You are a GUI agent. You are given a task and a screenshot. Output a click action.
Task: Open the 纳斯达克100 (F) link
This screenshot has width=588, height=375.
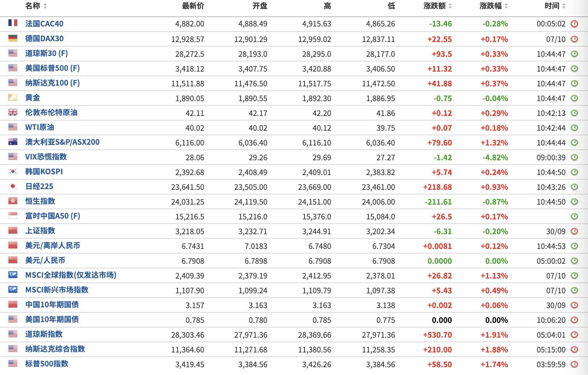tap(53, 83)
